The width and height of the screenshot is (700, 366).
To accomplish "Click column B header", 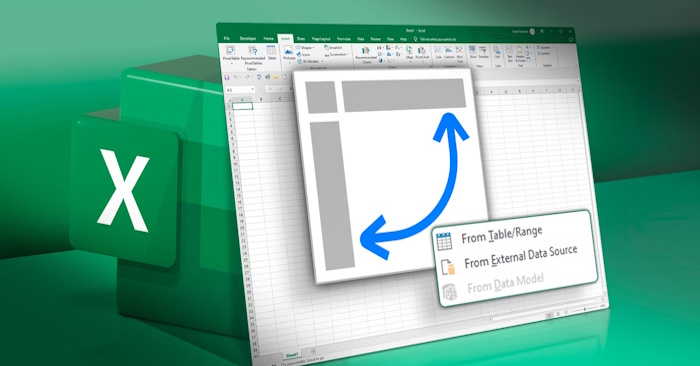I will [261, 99].
